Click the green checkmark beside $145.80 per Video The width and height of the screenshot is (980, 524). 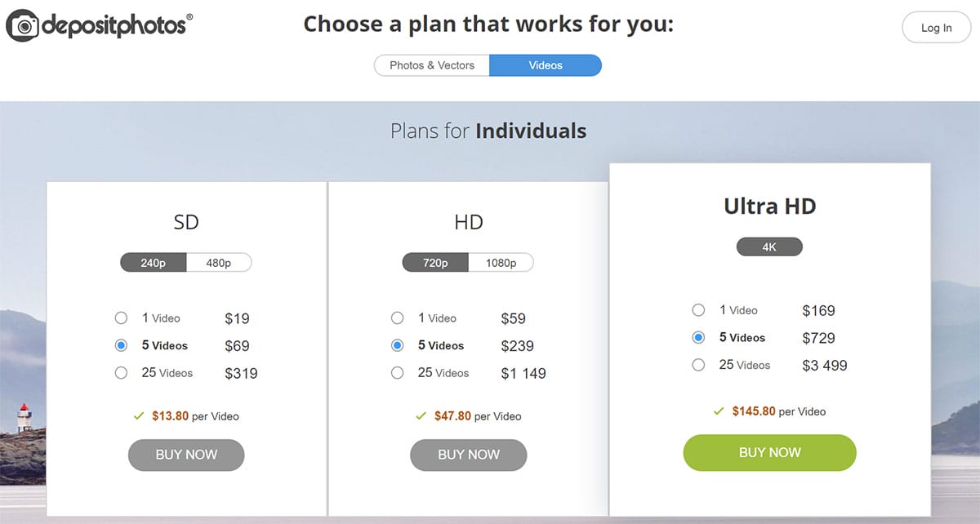tap(719, 411)
